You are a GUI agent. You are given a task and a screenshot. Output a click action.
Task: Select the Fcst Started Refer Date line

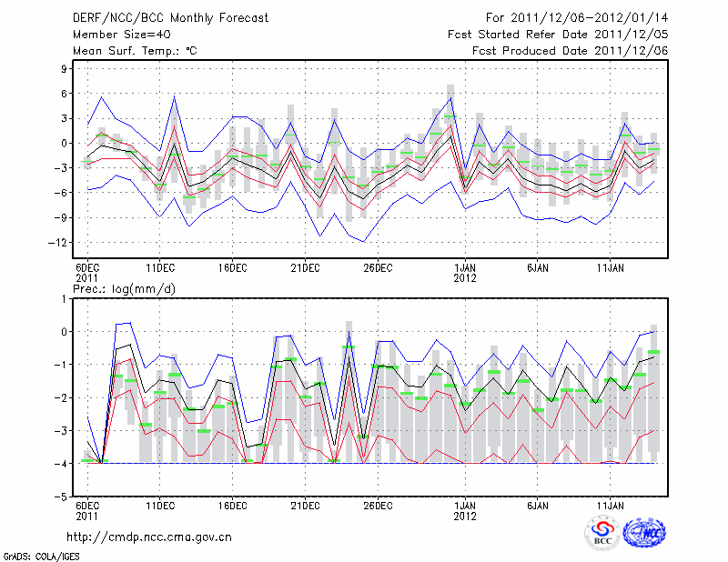point(558,35)
